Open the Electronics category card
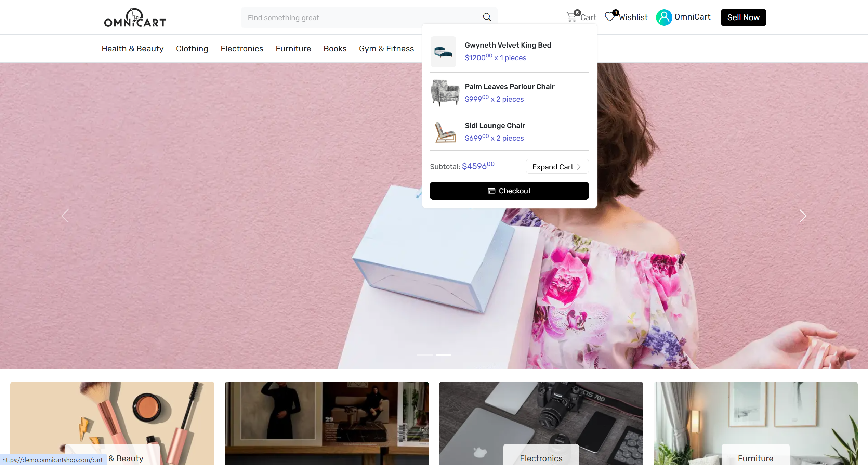The width and height of the screenshot is (868, 465). click(x=541, y=423)
